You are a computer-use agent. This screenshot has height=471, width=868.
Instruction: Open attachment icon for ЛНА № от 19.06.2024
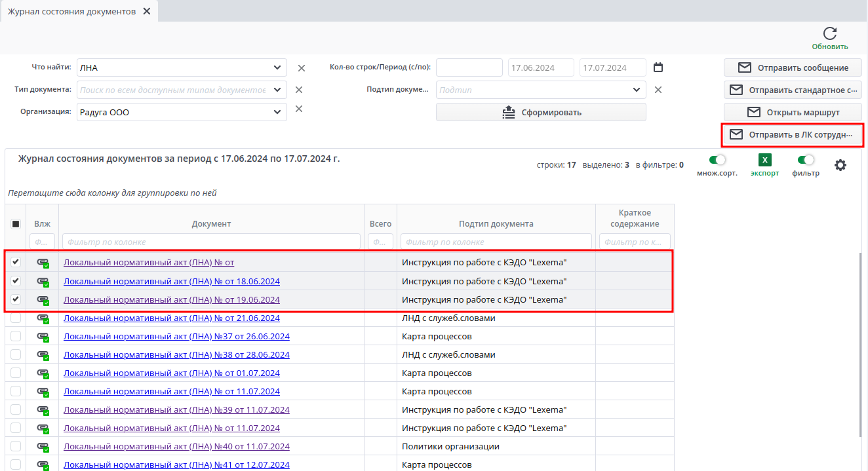pyautogui.click(x=43, y=300)
